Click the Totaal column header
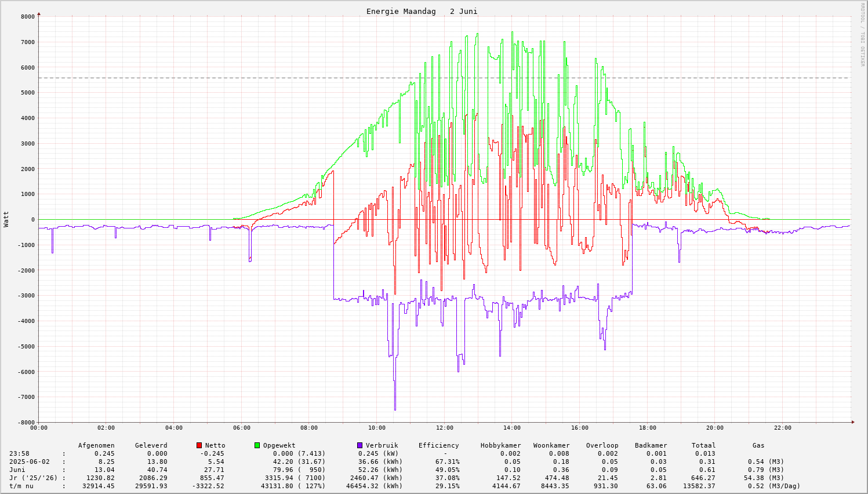 pos(703,445)
